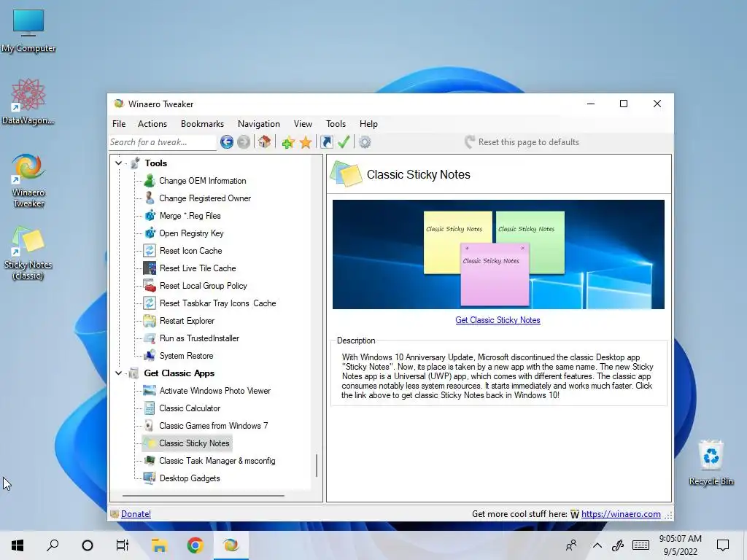The image size is (747, 560).
Task: Show hidden tray icons chevron
Action: (x=597, y=545)
